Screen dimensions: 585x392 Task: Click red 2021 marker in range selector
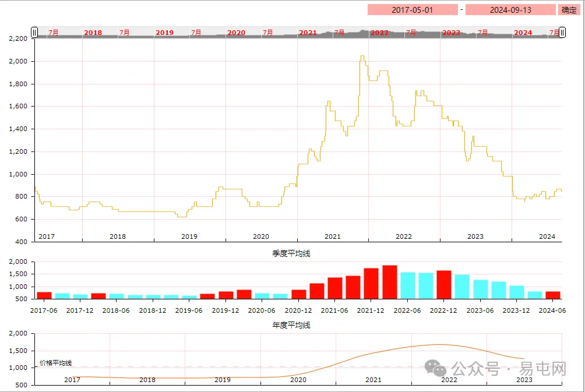pos(308,33)
